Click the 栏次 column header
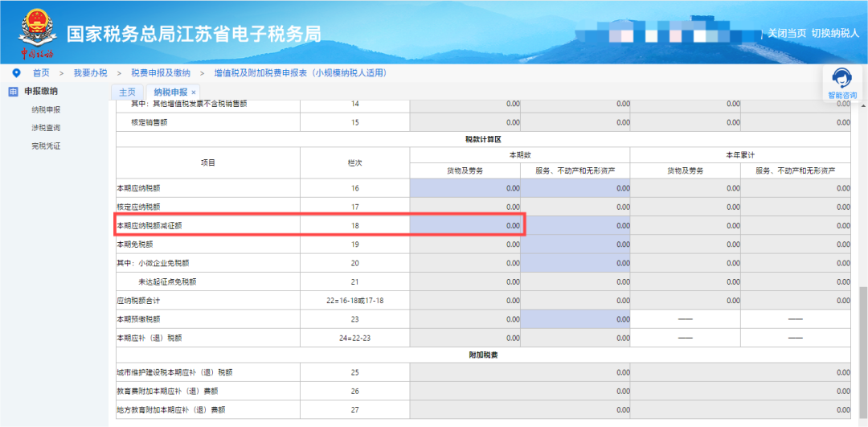 point(355,163)
